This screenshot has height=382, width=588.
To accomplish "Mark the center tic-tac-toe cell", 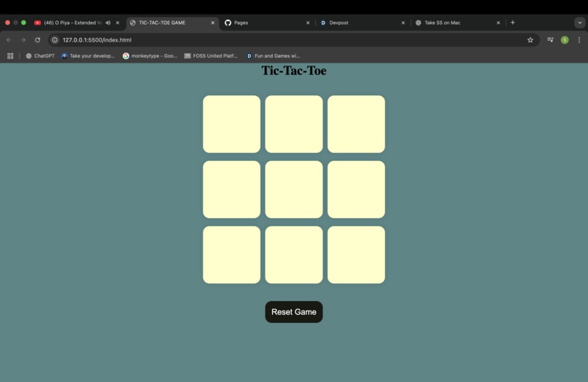I will click(x=293, y=190).
